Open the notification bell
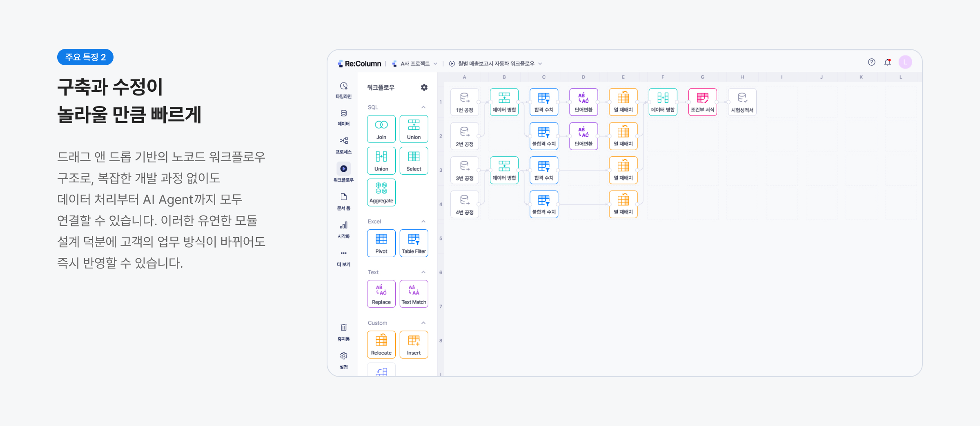The width and height of the screenshot is (980, 426). [x=887, y=62]
